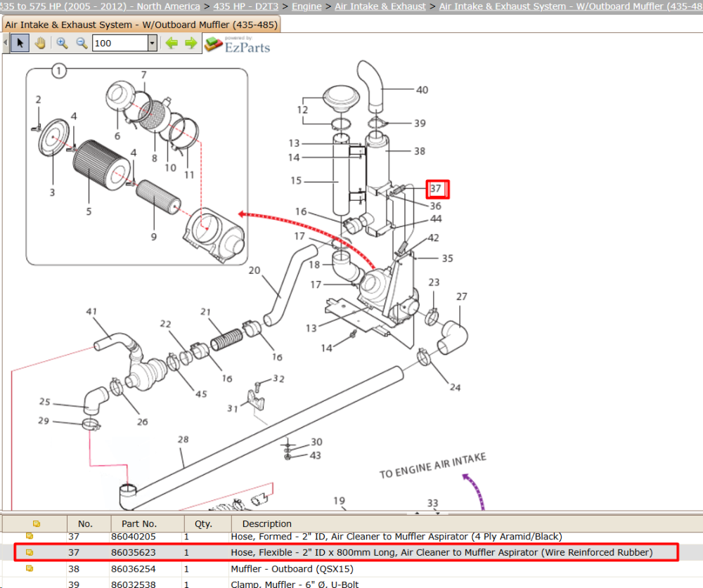This screenshot has width=703, height=588.
Task: Click the zoom out magnifier
Action: (x=82, y=43)
